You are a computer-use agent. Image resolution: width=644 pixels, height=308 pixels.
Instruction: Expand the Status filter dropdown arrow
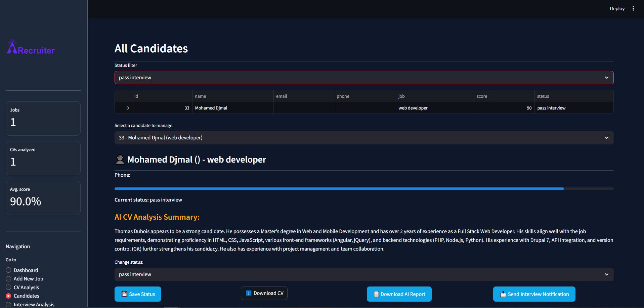coord(606,78)
